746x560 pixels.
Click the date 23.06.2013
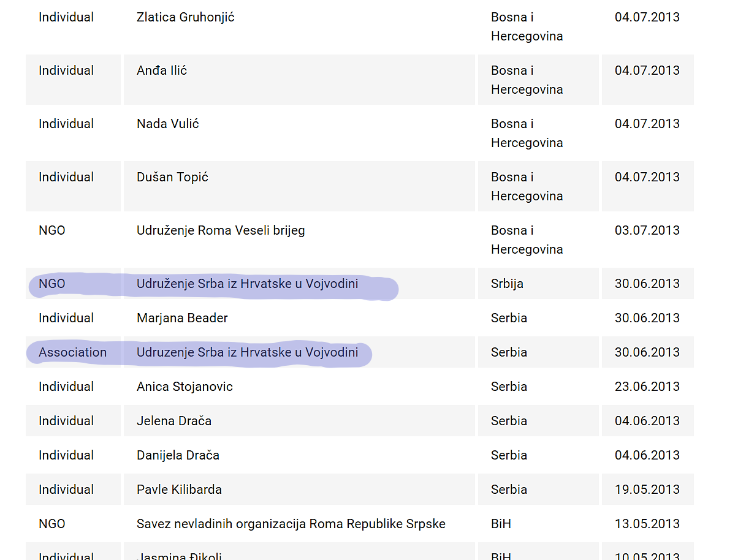tap(647, 387)
